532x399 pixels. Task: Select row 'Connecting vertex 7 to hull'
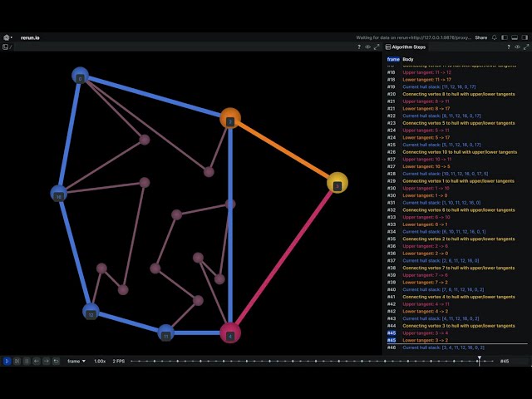(x=457, y=268)
